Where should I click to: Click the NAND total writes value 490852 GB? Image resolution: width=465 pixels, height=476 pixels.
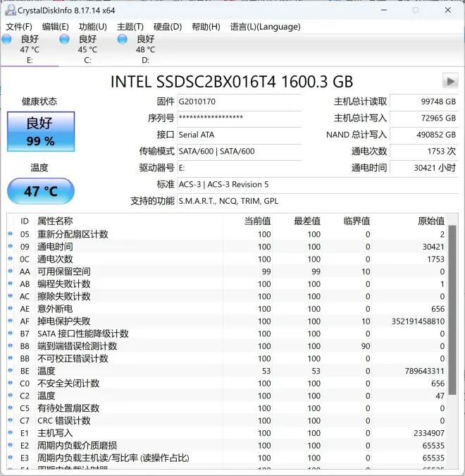click(423, 135)
